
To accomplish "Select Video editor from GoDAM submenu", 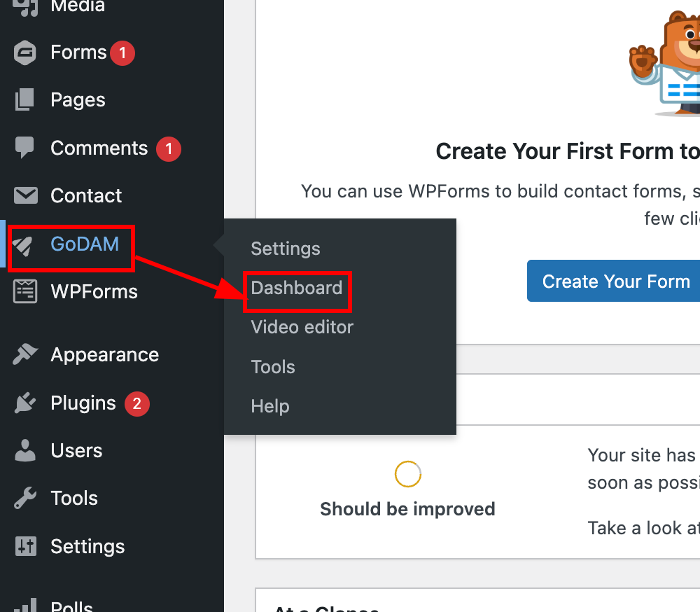I will [302, 328].
